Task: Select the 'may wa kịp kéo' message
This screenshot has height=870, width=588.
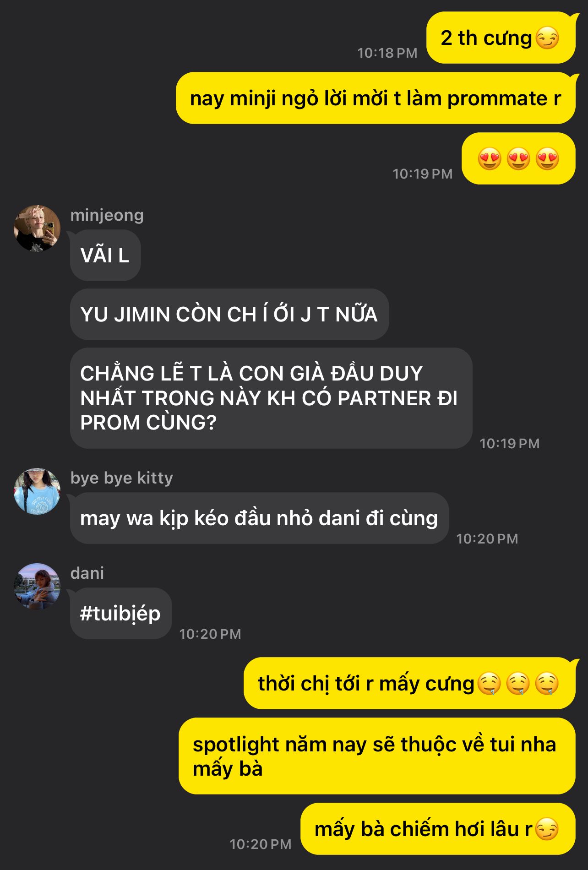Action: click(x=259, y=518)
